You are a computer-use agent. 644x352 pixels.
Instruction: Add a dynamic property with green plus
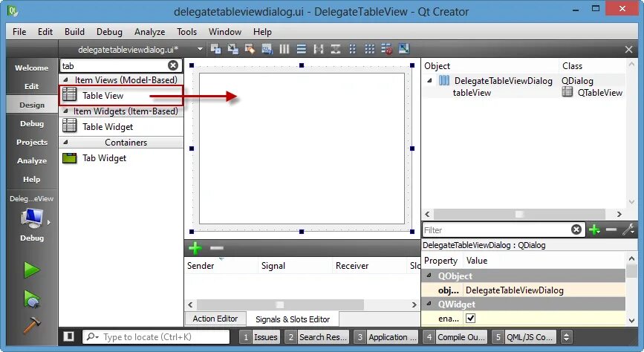tap(594, 229)
